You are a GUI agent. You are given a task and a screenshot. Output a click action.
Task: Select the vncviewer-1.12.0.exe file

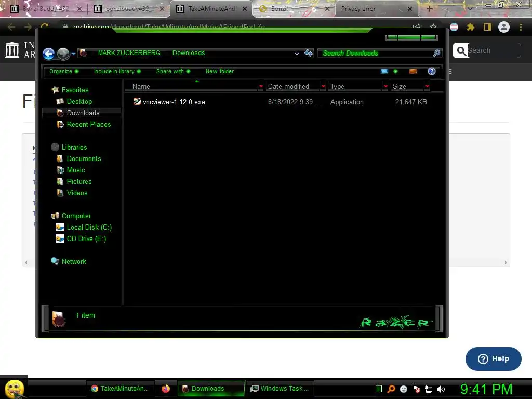pos(174,102)
